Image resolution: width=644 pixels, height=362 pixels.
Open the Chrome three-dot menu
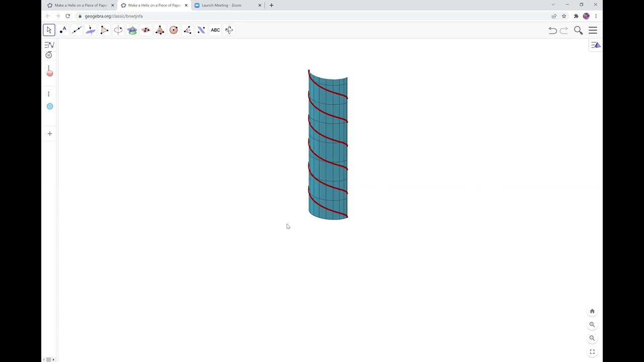(x=596, y=16)
